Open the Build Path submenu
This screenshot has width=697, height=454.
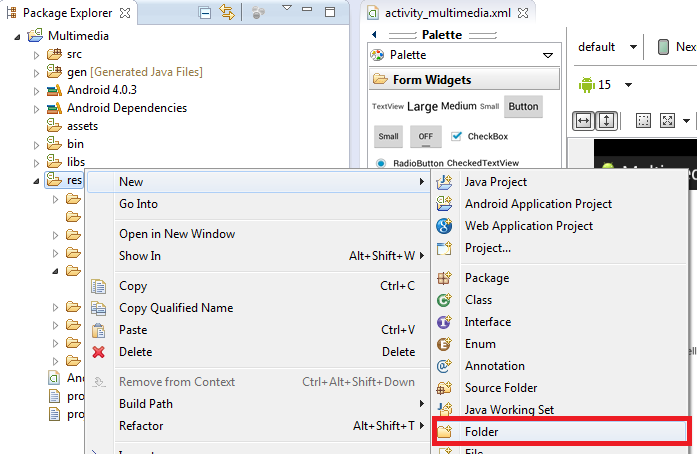click(x=257, y=404)
